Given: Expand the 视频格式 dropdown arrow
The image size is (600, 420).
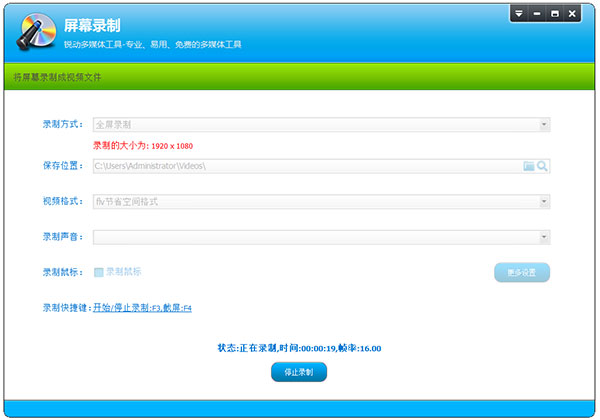Looking at the screenshot, I should point(544,202).
